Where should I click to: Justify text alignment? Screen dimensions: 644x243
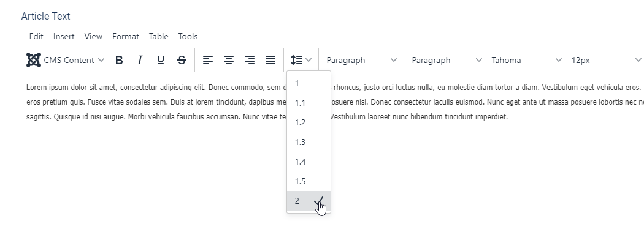click(x=270, y=60)
